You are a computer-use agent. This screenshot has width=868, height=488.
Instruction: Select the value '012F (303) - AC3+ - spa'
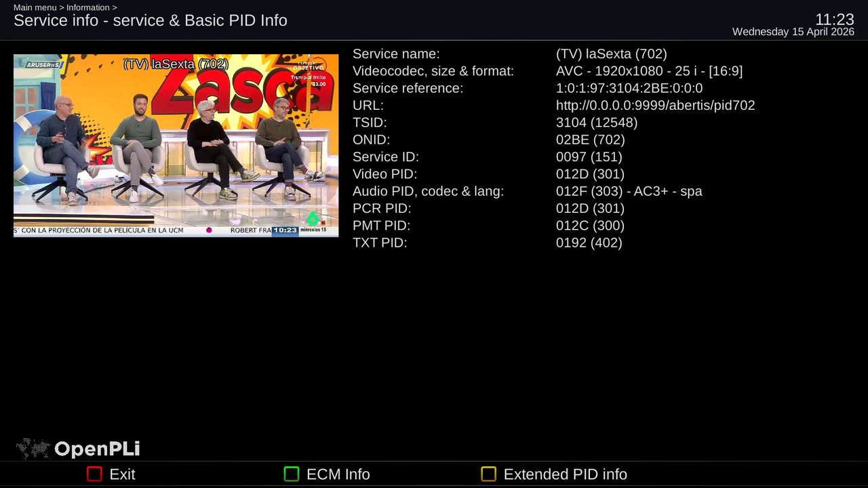tap(629, 191)
